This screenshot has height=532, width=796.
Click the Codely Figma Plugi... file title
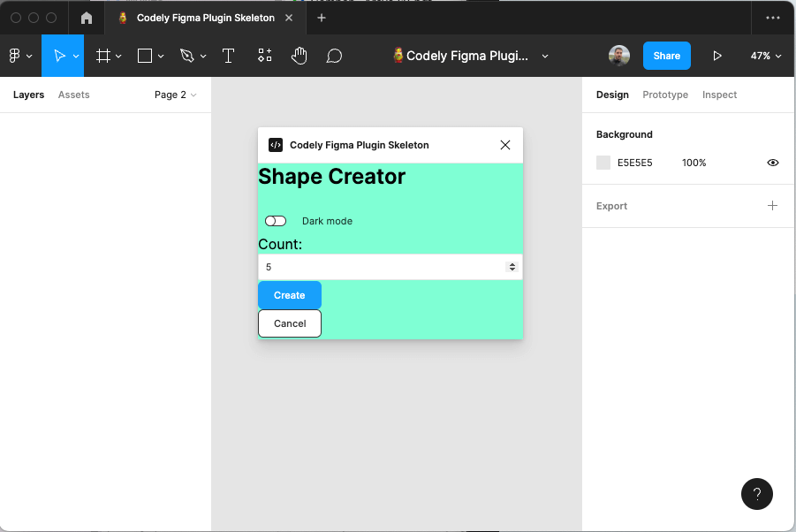[x=467, y=56]
